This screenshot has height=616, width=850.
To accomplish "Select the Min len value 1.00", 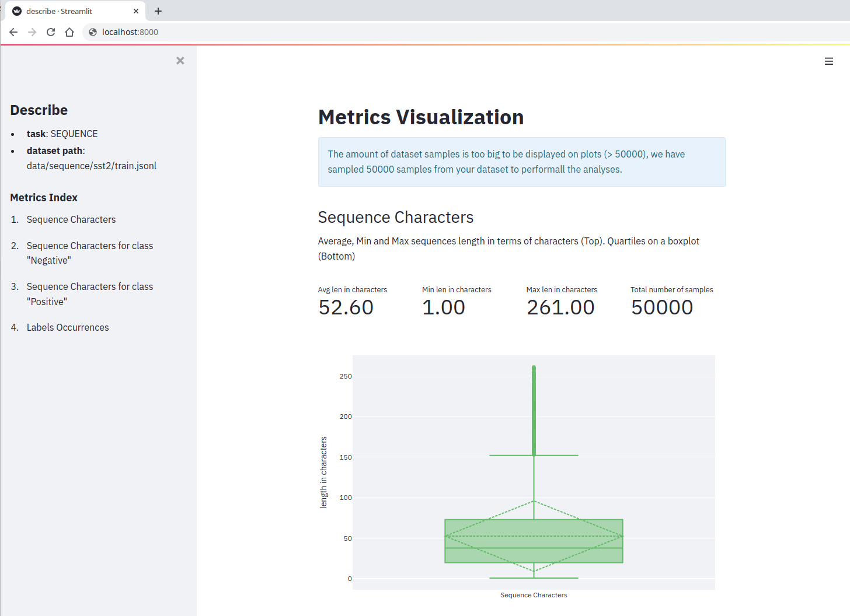I will (x=444, y=307).
